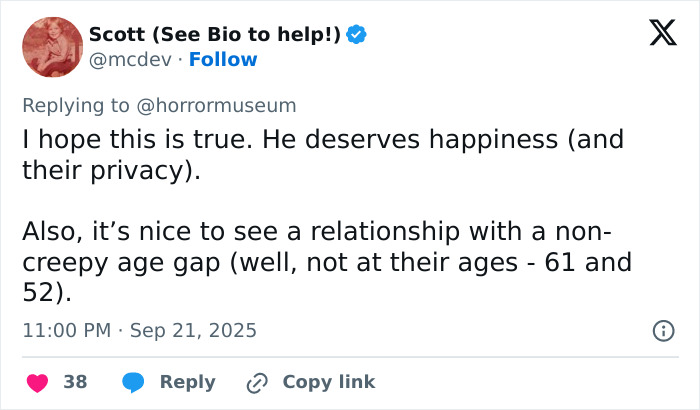This screenshot has width=700, height=410.
Task: Open the info circle icon
Action: click(662, 330)
